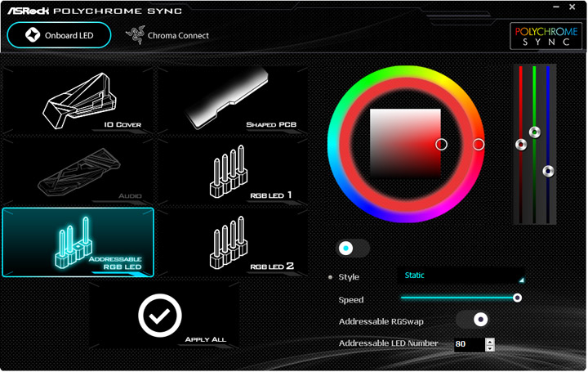Click the Speed label
Image resolution: width=588 pixels, height=372 pixels.
[x=351, y=300]
